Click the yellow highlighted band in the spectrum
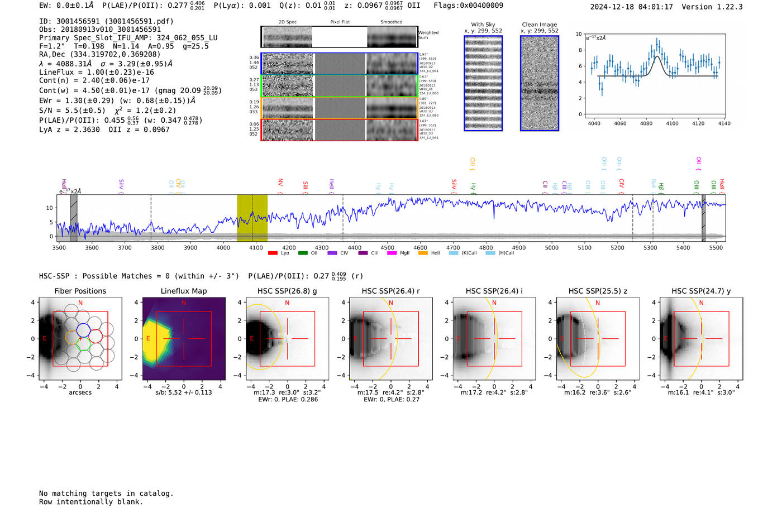This screenshot has height=532, width=782. pos(252,218)
